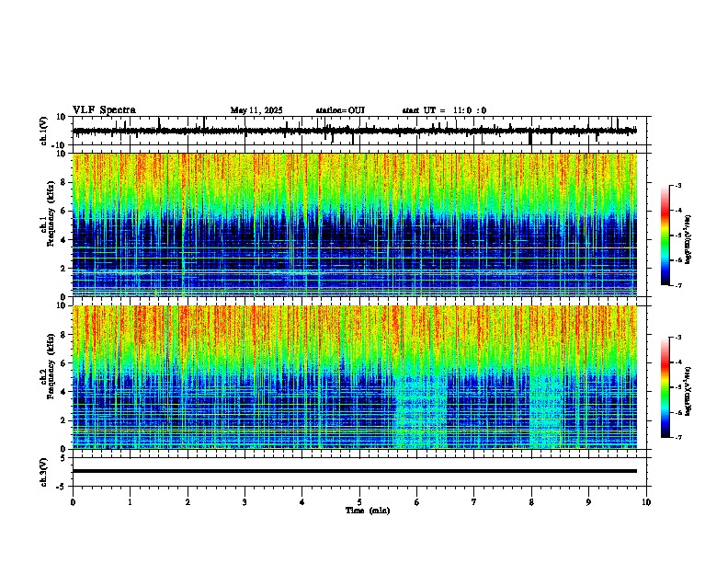Click the time axis tick label "0"
This screenshot has height=563, width=728.
(73, 502)
